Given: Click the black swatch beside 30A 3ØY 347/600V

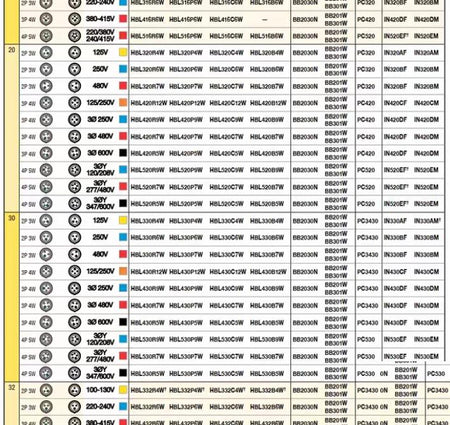Looking at the screenshot, I should (123, 372).
